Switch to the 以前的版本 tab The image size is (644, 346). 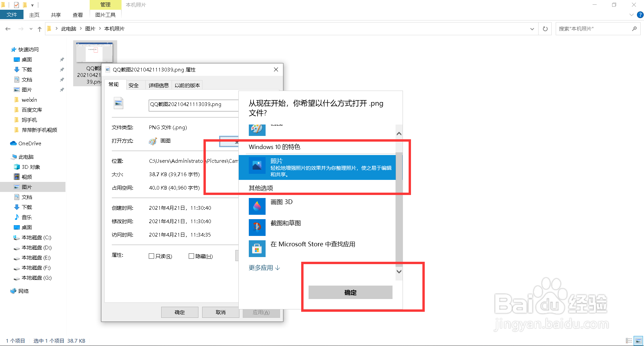pyautogui.click(x=187, y=85)
